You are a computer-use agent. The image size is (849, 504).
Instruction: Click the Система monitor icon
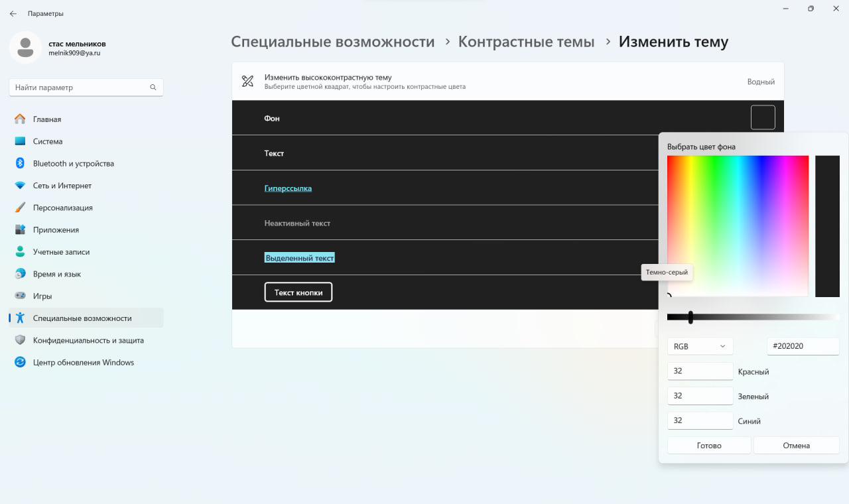point(20,141)
